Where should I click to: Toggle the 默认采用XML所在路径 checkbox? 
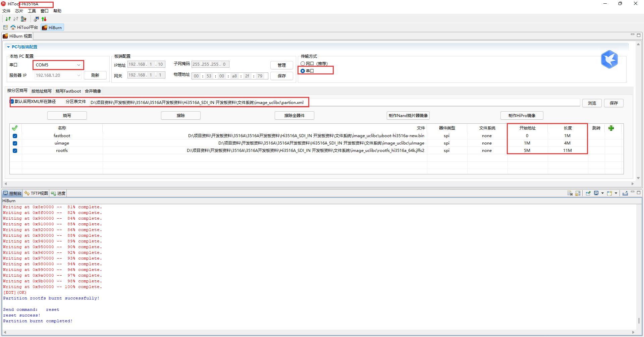coord(12,102)
